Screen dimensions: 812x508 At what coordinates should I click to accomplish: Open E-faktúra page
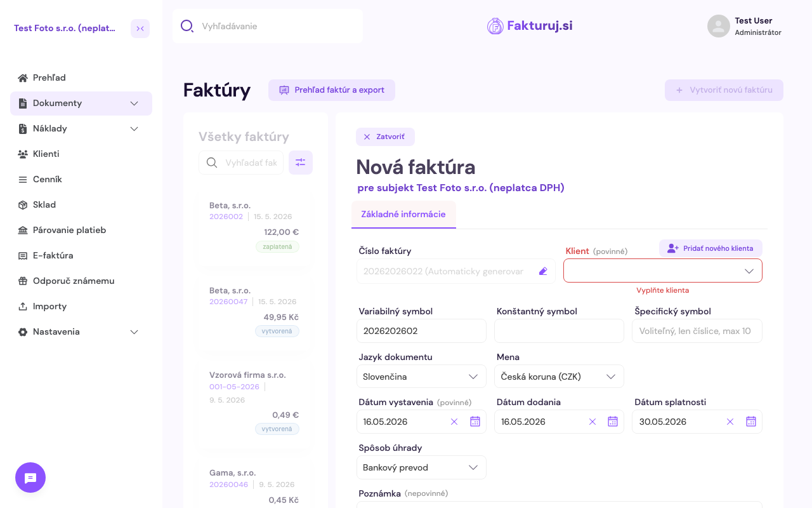[81, 256]
